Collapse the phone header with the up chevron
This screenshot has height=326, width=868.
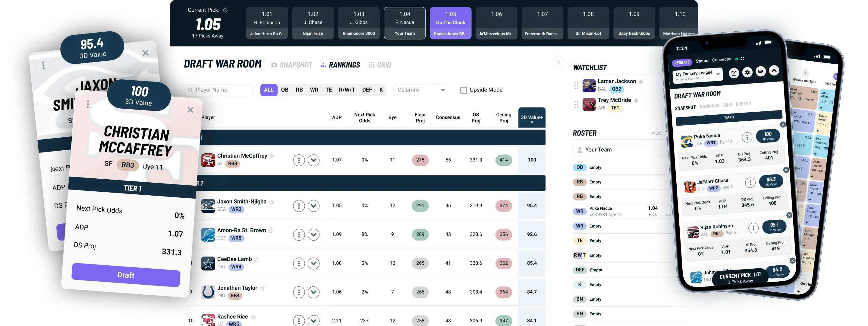pyautogui.click(x=774, y=70)
